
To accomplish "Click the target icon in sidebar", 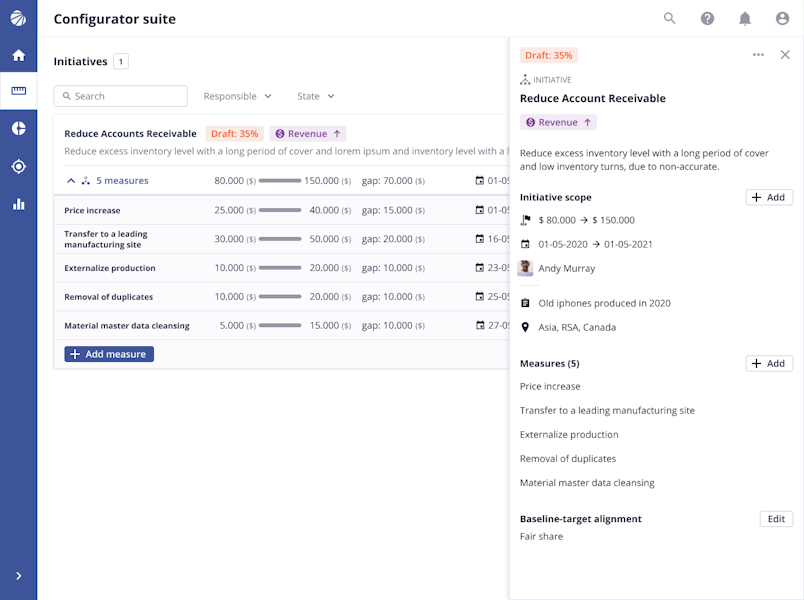I will 18,166.
